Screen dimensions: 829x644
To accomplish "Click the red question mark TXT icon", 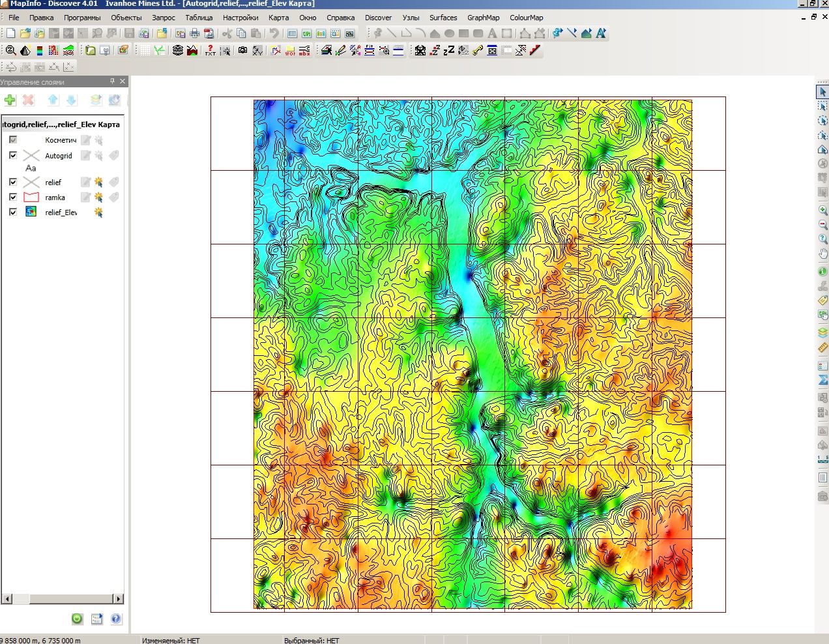I will pyautogui.click(x=210, y=50).
